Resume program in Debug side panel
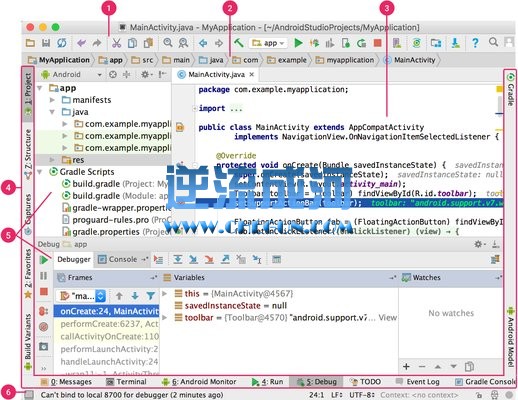Viewport: 518px width, 400px height. (x=44, y=260)
